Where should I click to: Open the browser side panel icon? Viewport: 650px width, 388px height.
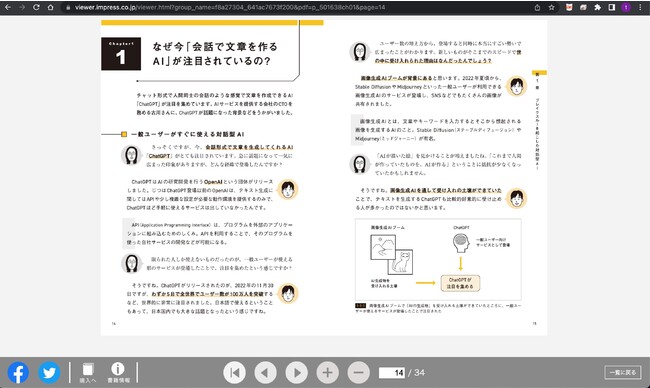pyautogui.click(x=611, y=7)
